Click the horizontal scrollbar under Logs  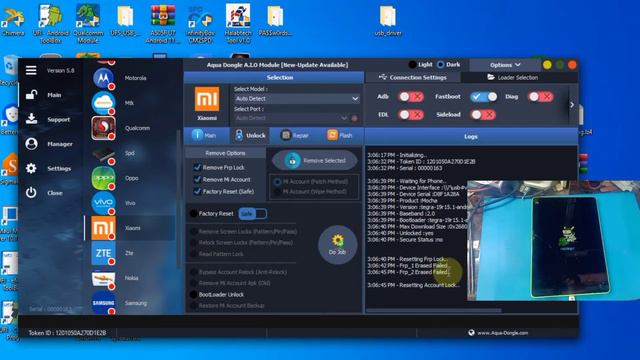(434, 311)
